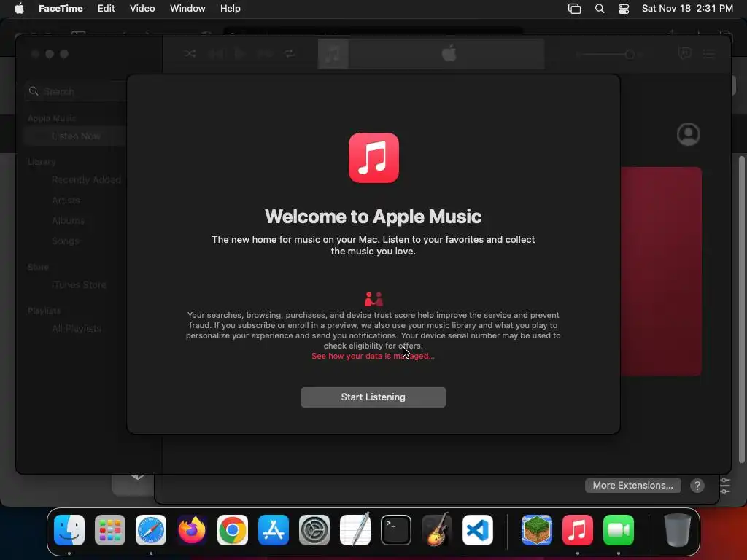Click the Music app icon in the Dock
Image resolution: width=747 pixels, height=560 pixels.
pyautogui.click(x=578, y=530)
